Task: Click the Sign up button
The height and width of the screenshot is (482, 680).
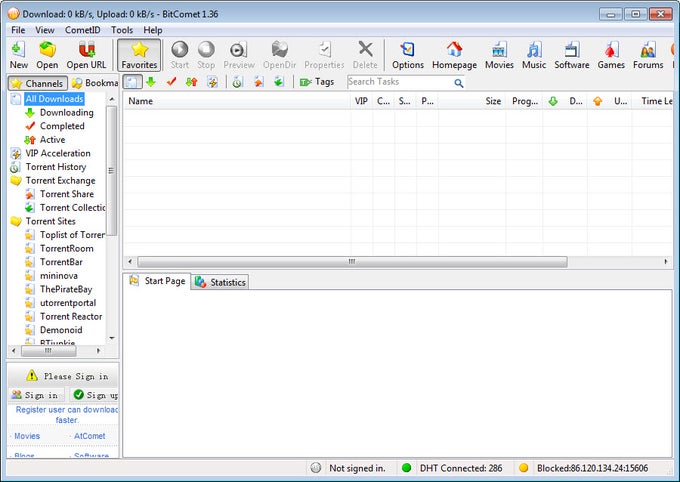Action: tap(95, 395)
